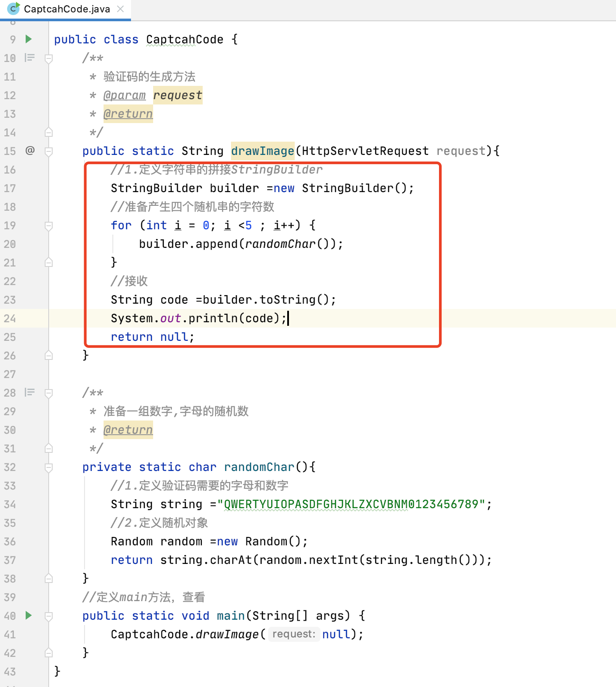Toggle rendered doc view icon on line 10
The width and height of the screenshot is (616, 687).
pos(30,58)
